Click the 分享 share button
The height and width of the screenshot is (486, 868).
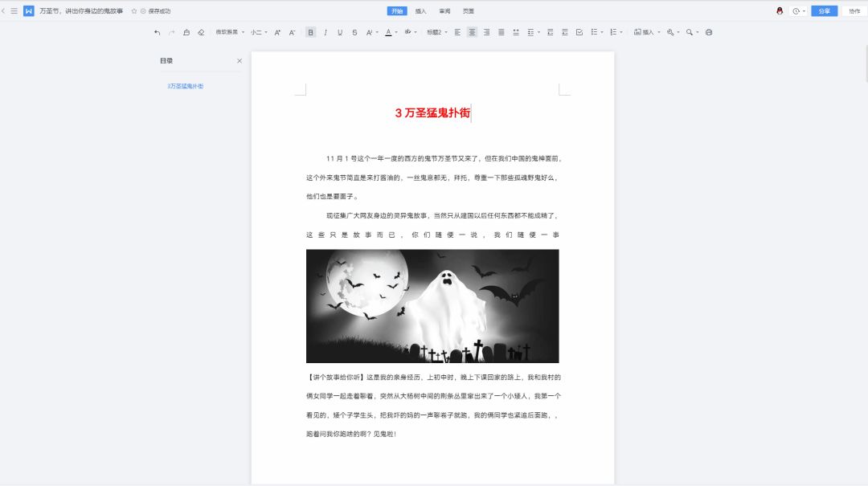[823, 10]
